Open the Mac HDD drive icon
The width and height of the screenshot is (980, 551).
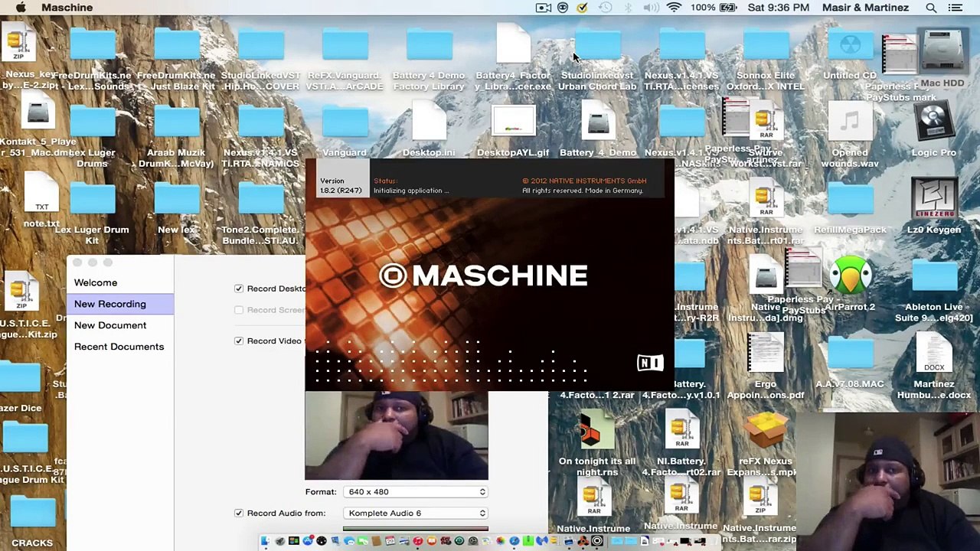click(942, 52)
